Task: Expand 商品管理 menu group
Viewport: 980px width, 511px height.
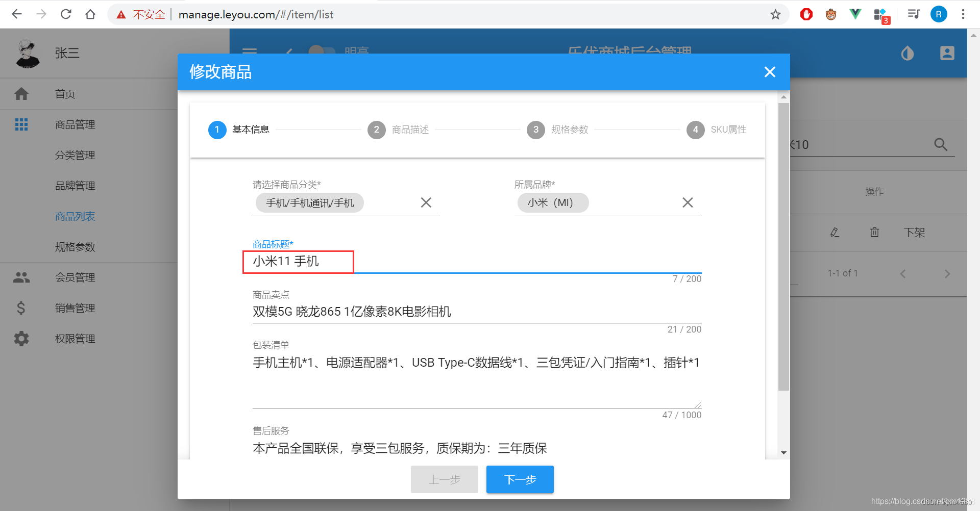Action: click(x=75, y=124)
